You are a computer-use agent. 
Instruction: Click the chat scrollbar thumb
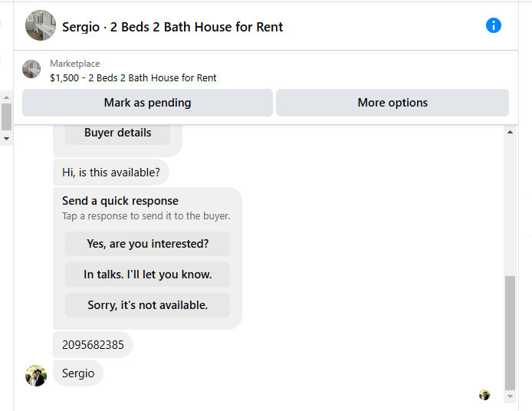[510, 333]
